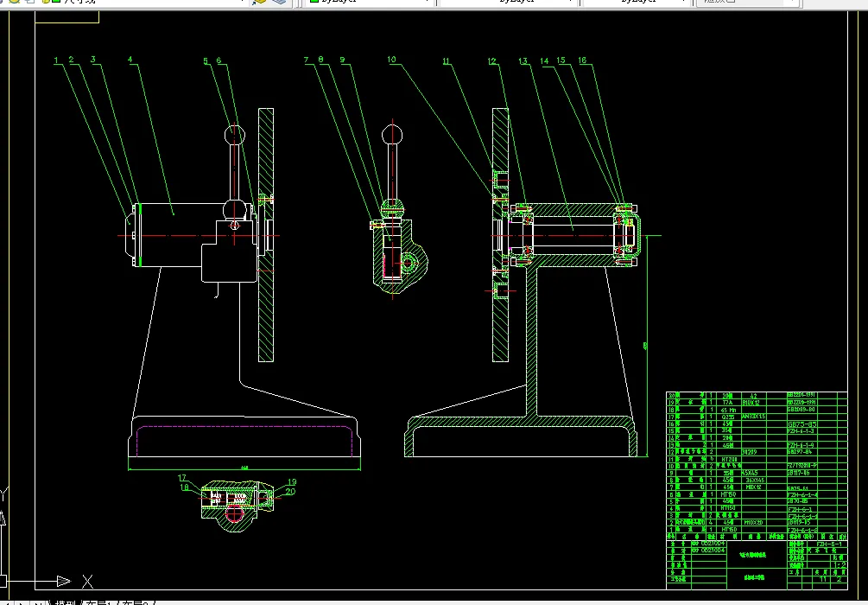The image size is (868, 605).
Task: Select part balloon number 2
Action: coord(72,60)
